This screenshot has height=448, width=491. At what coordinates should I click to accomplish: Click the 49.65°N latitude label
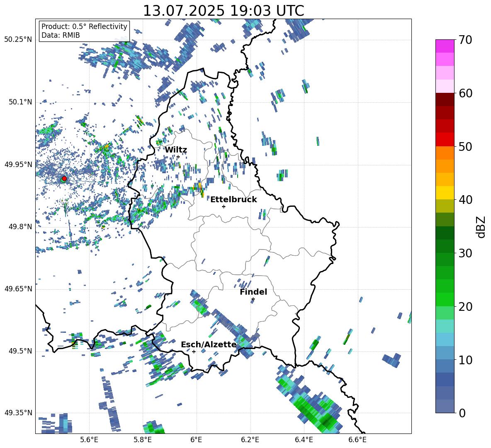pos(18,289)
